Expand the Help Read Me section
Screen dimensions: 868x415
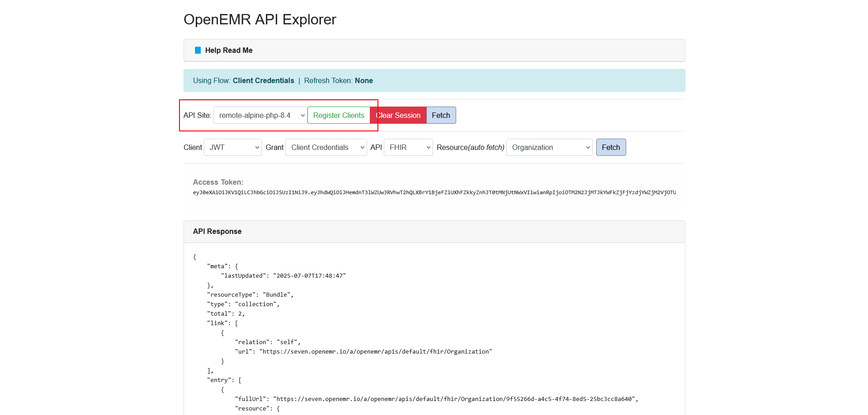434,50
